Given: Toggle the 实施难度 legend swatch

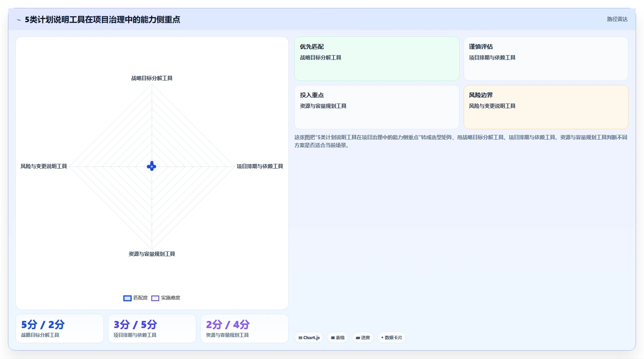Looking at the screenshot, I should pos(155,298).
